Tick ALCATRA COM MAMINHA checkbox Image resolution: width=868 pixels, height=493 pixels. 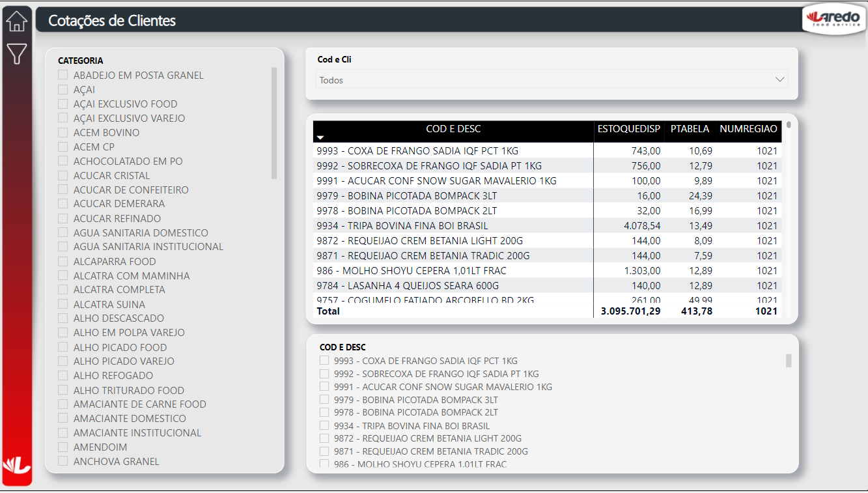[x=63, y=275]
